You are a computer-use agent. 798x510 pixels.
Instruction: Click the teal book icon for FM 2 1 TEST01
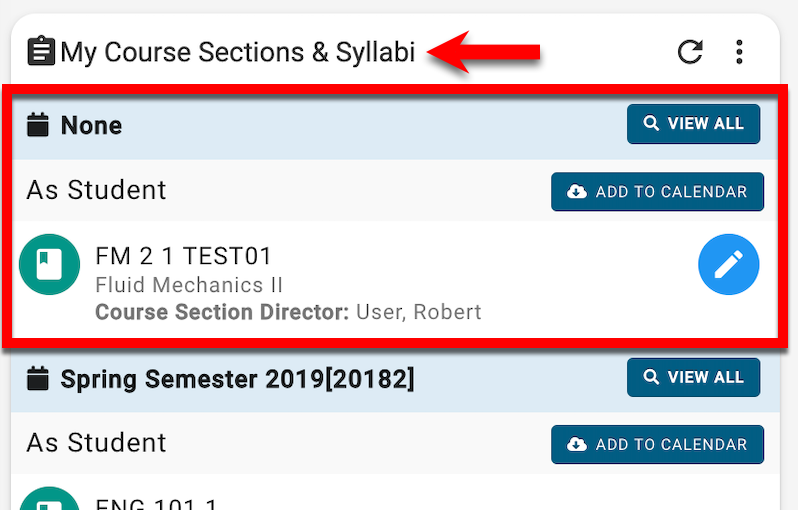pyautogui.click(x=49, y=265)
